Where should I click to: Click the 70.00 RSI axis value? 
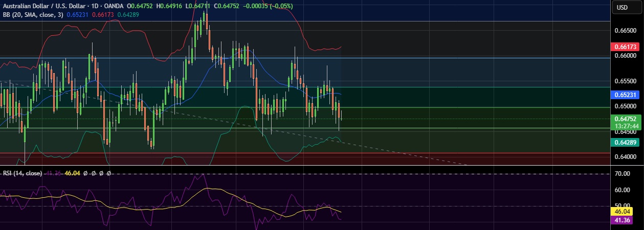click(621, 174)
